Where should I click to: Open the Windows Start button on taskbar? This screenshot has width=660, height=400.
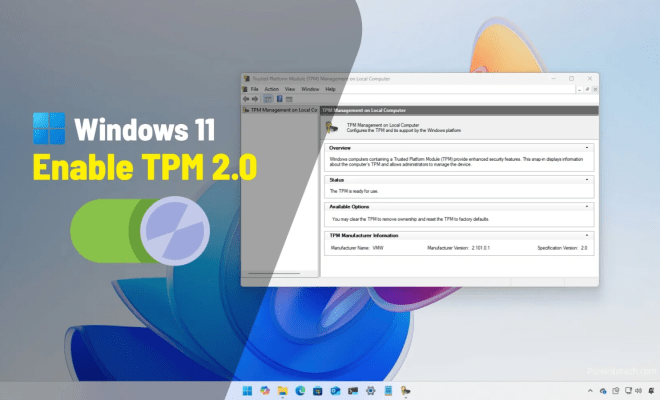pyautogui.click(x=248, y=391)
